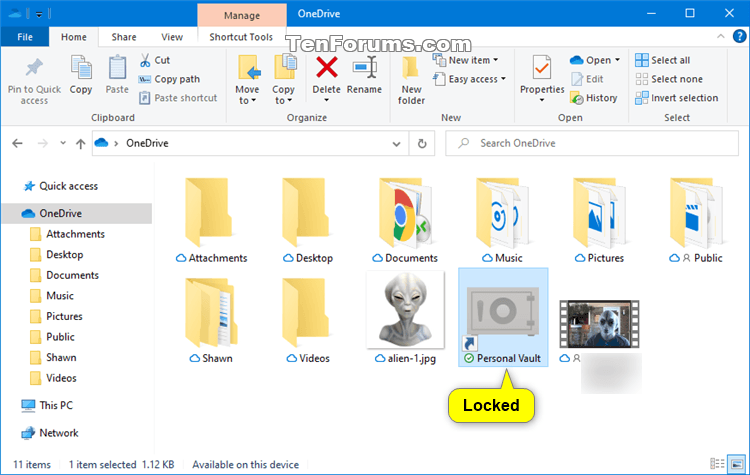
Task: Click Select all
Action: point(662,60)
